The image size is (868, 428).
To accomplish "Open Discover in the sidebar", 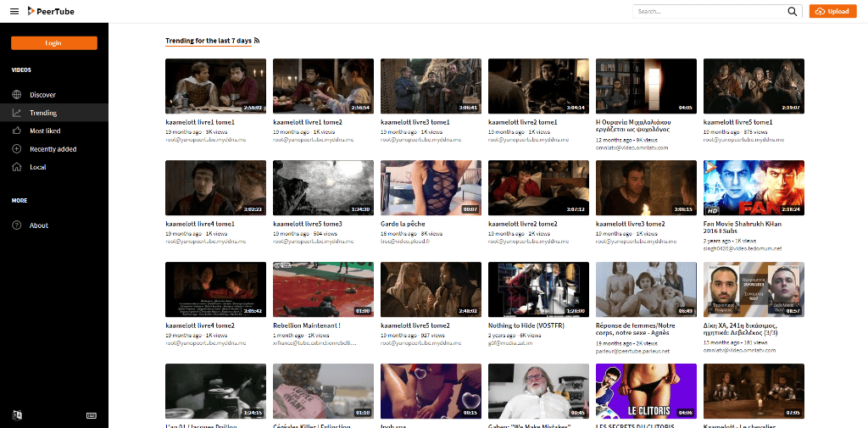I will tap(54, 95).
